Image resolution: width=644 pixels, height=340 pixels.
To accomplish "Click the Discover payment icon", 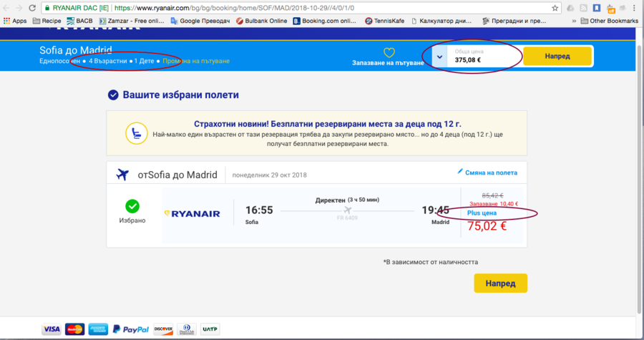I will point(163,329).
